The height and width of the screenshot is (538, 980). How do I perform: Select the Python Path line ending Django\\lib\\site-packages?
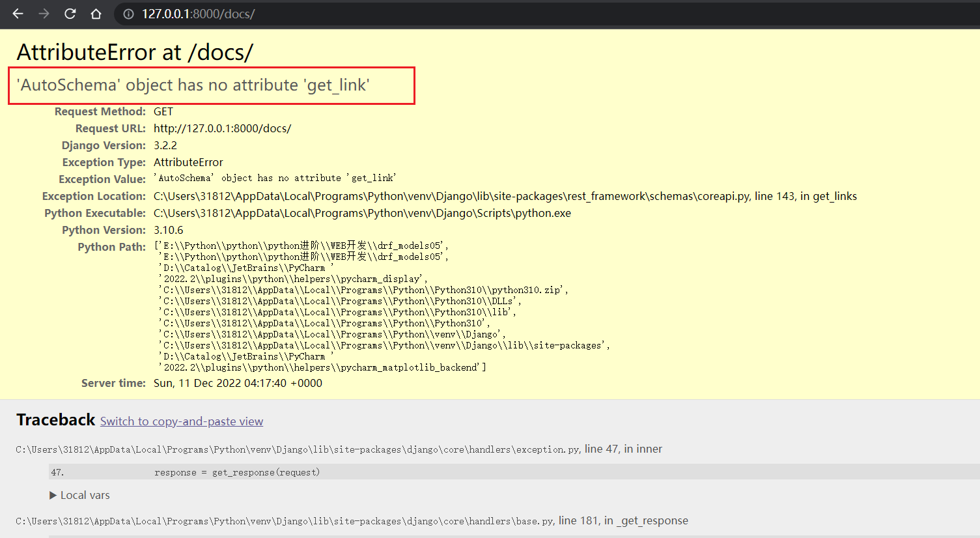[x=384, y=345]
